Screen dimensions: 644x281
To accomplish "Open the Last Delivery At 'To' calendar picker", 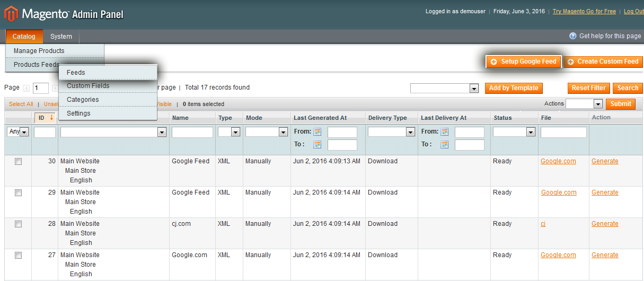I will point(445,145).
